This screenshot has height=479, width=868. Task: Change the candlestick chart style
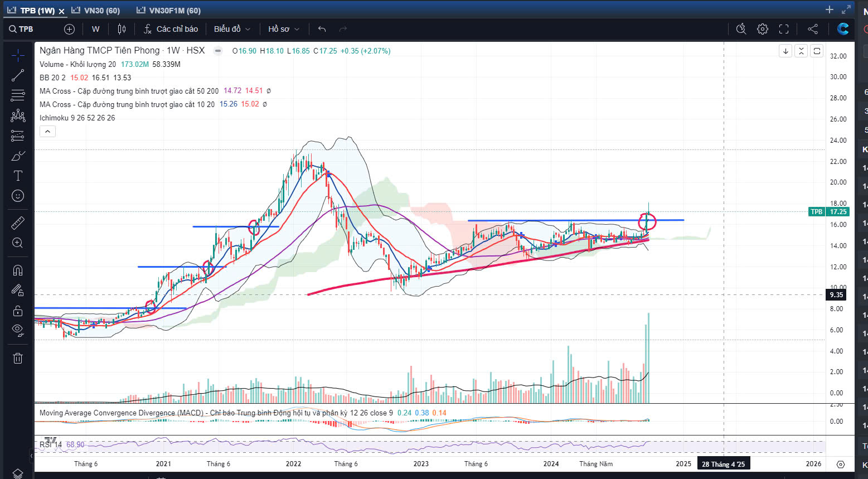tap(122, 29)
